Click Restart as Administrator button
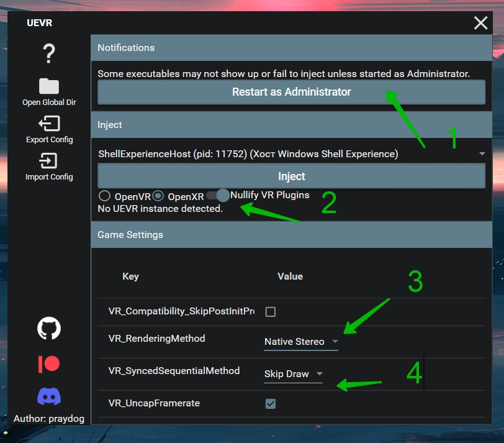504x443 pixels. click(x=291, y=92)
